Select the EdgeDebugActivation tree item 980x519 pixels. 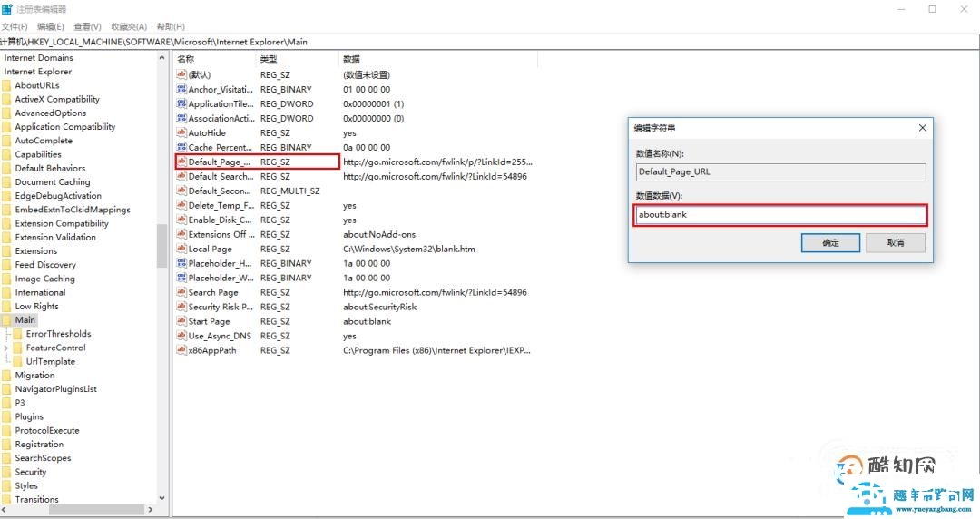[58, 196]
